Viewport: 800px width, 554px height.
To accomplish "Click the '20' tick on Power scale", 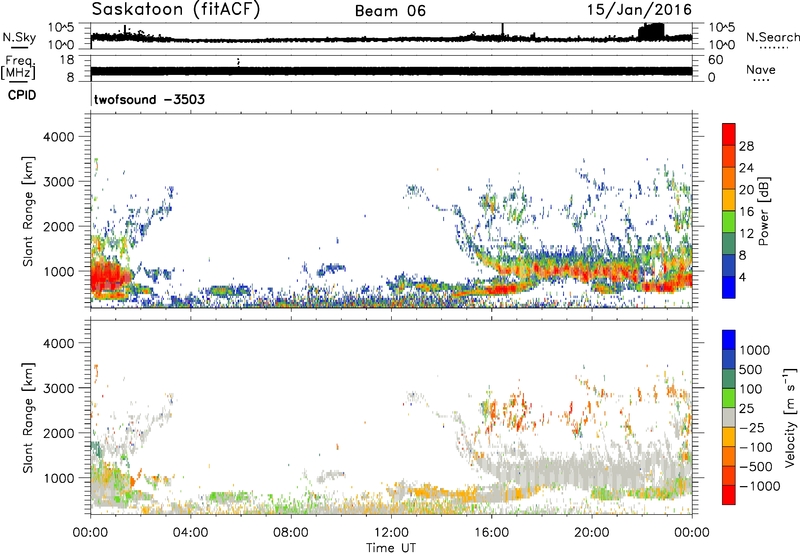I will click(746, 190).
